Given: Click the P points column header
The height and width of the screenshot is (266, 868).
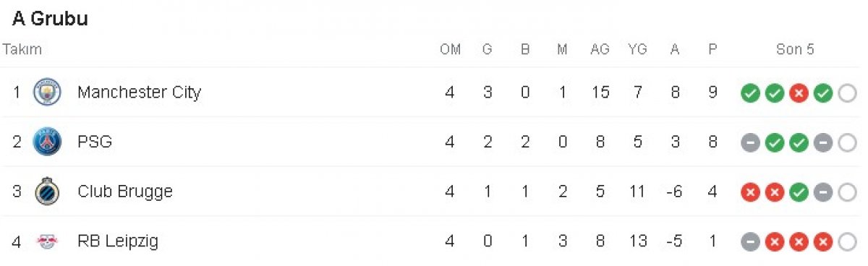Looking at the screenshot, I should coord(712,50).
